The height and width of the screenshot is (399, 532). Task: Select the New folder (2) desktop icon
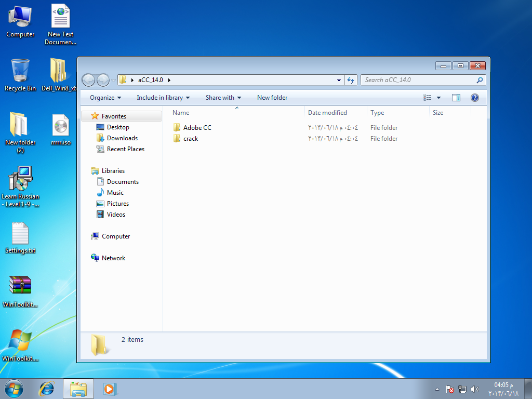(x=20, y=133)
